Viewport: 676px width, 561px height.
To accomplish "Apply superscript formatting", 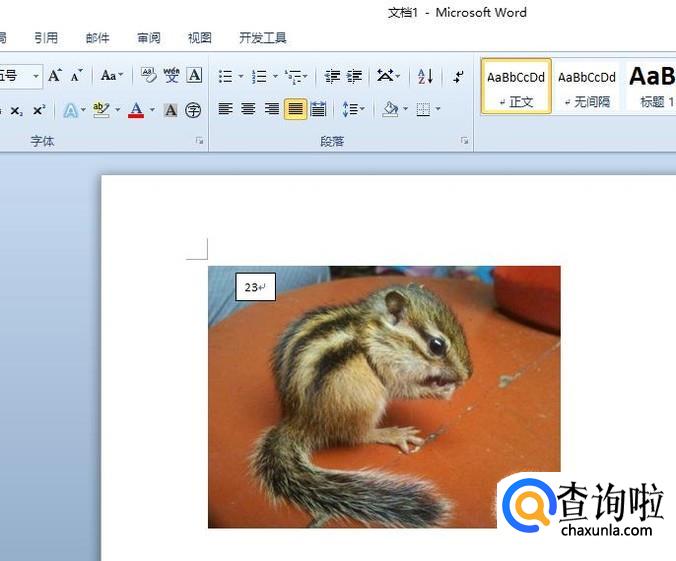I will point(39,110).
